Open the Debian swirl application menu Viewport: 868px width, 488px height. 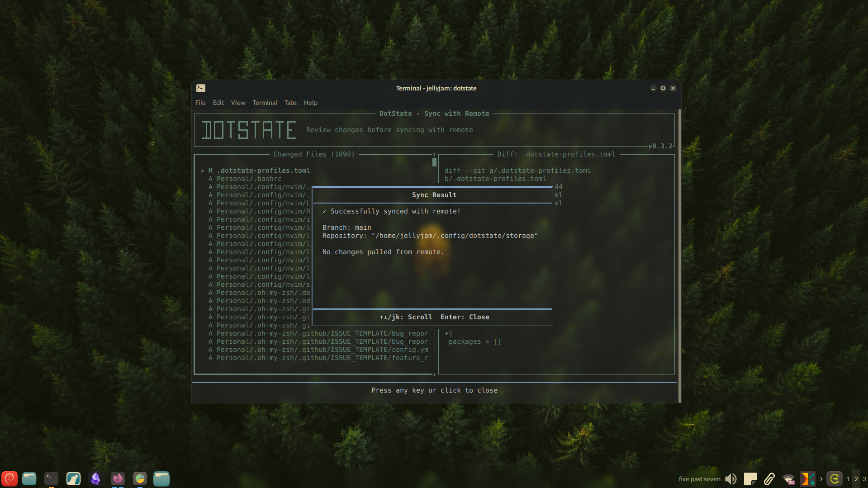point(9,479)
